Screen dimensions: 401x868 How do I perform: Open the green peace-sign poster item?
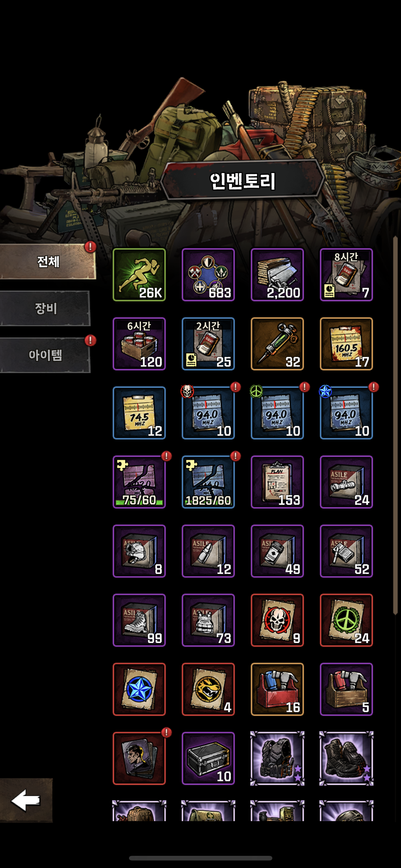pos(346,620)
